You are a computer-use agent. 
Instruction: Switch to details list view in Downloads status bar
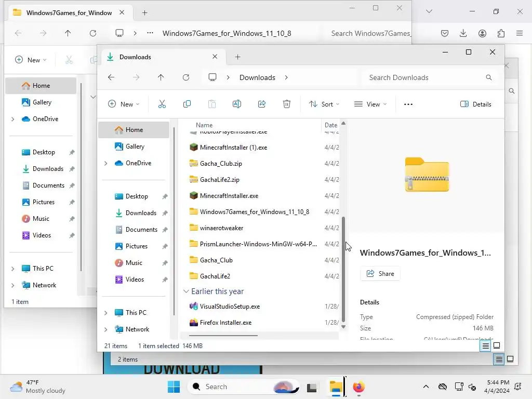coord(486,345)
